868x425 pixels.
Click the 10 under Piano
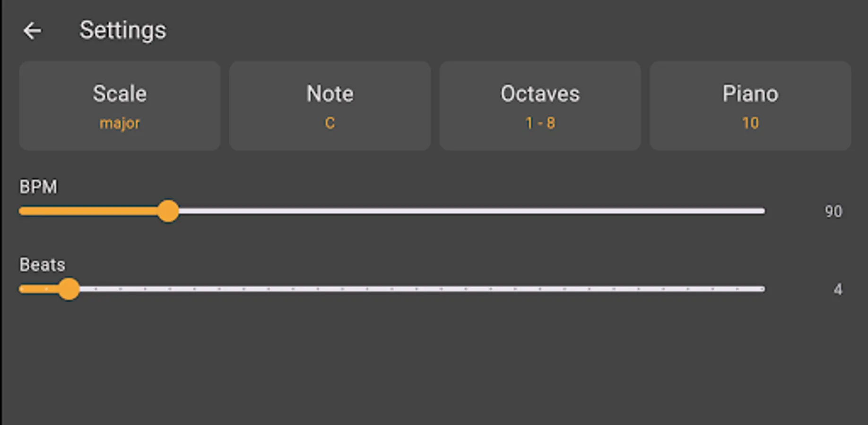pyautogui.click(x=750, y=123)
